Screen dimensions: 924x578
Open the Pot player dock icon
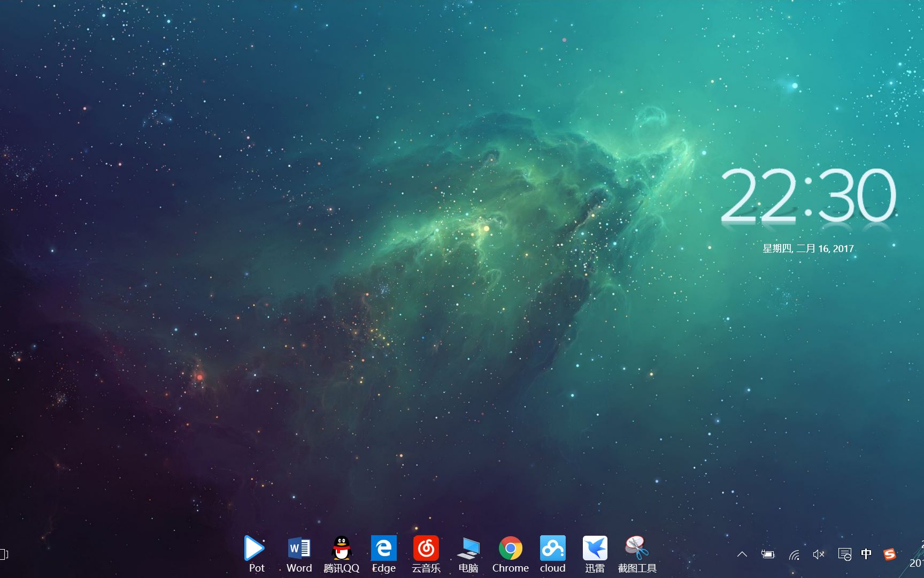point(255,549)
